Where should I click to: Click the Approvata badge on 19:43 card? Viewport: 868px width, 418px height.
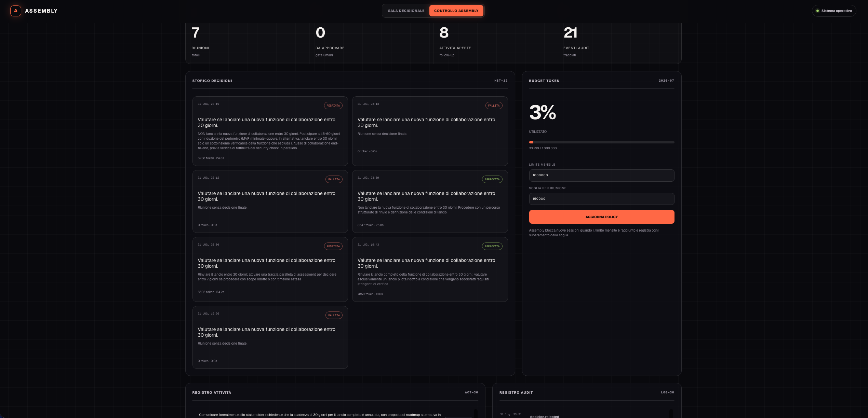pos(492,246)
